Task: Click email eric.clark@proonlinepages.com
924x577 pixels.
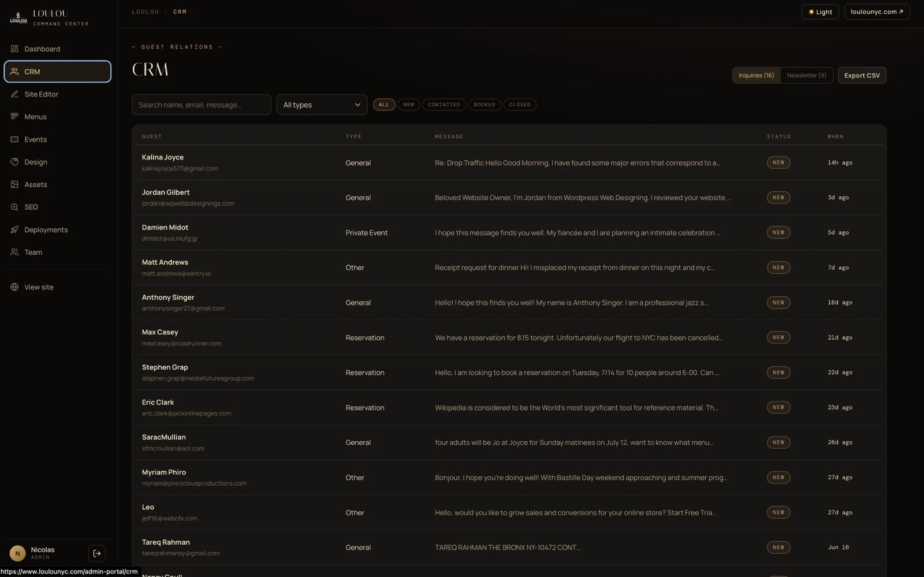Action: coord(187,413)
